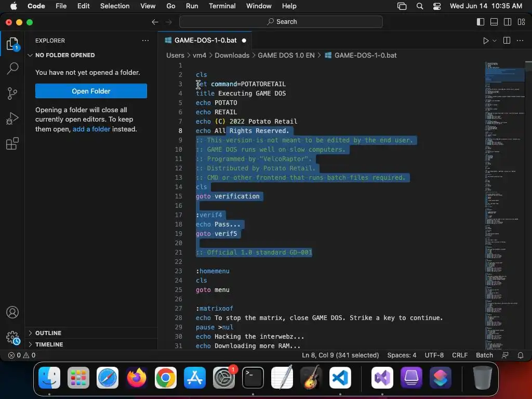Open the Accounts menu icon

12,312
